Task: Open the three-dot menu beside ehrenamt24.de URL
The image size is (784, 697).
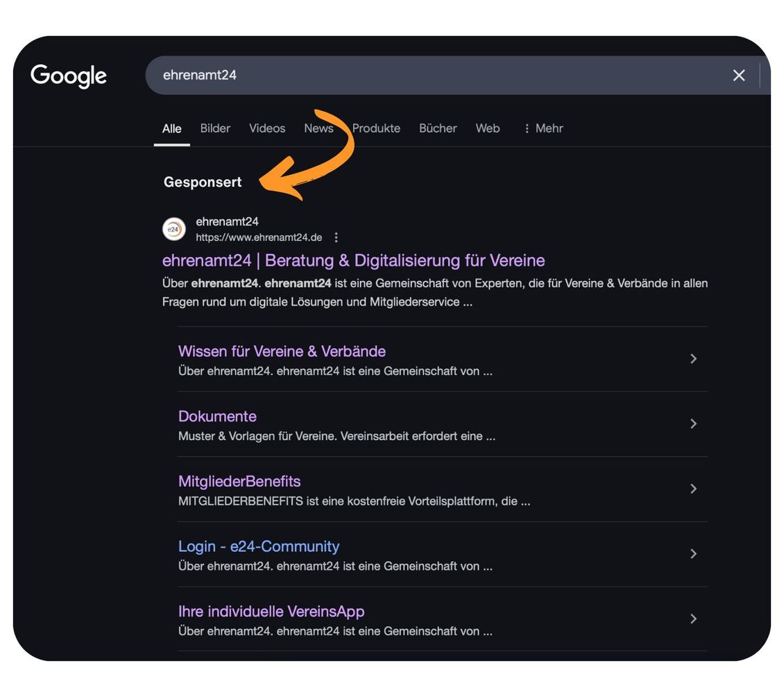Action: (336, 237)
